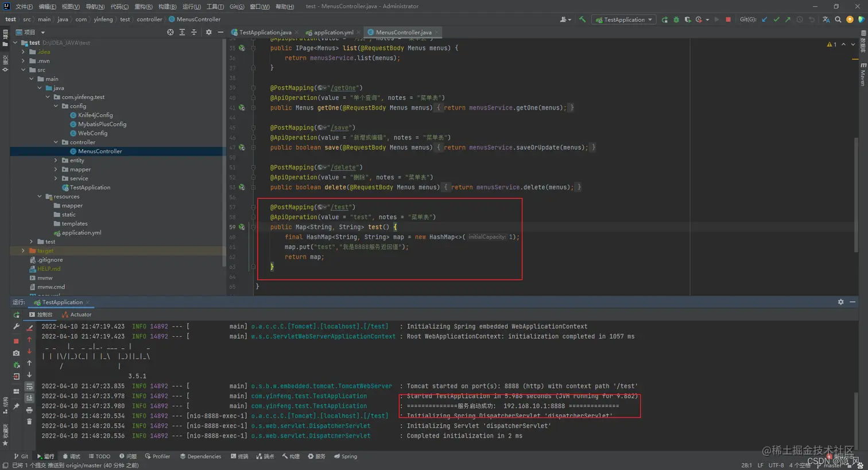This screenshot has width=868, height=470.
Task: Click the Debug bug icon in top toolbar
Action: coord(676,20)
